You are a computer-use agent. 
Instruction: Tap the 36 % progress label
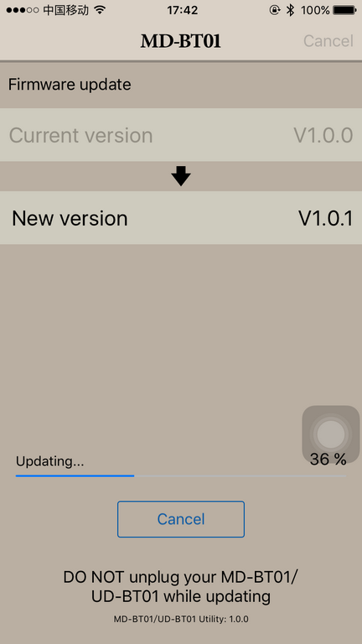tap(328, 460)
